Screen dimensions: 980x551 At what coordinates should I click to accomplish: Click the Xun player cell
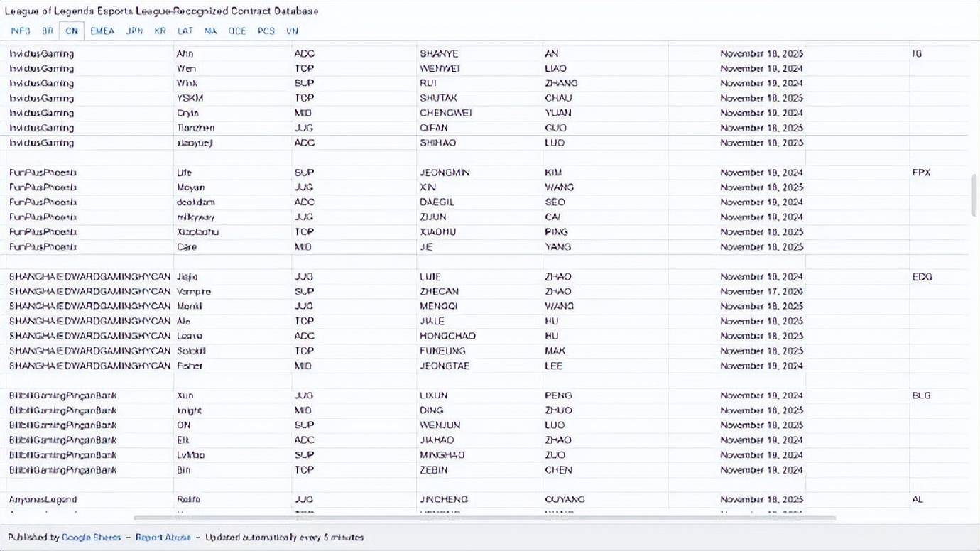coord(233,395)
